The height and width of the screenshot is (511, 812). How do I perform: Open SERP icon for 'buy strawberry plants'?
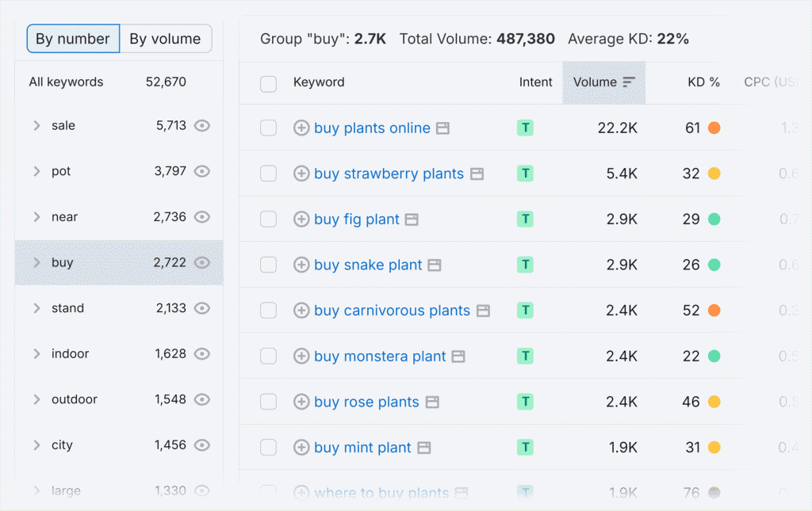(x=477, y=174)
